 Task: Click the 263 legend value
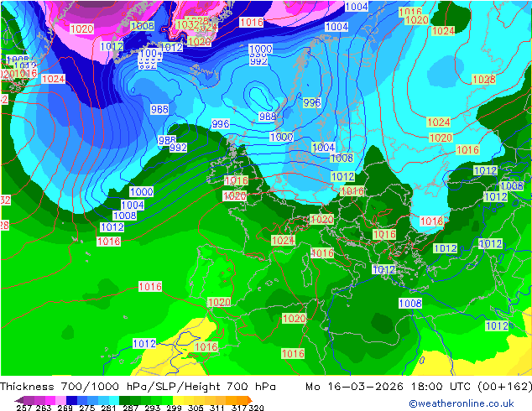[43, 408]
